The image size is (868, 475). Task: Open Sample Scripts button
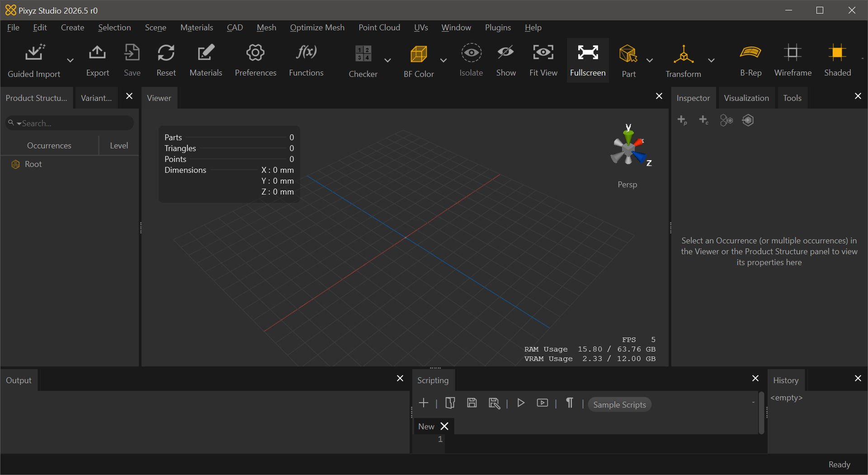click(x=619, y=404)
